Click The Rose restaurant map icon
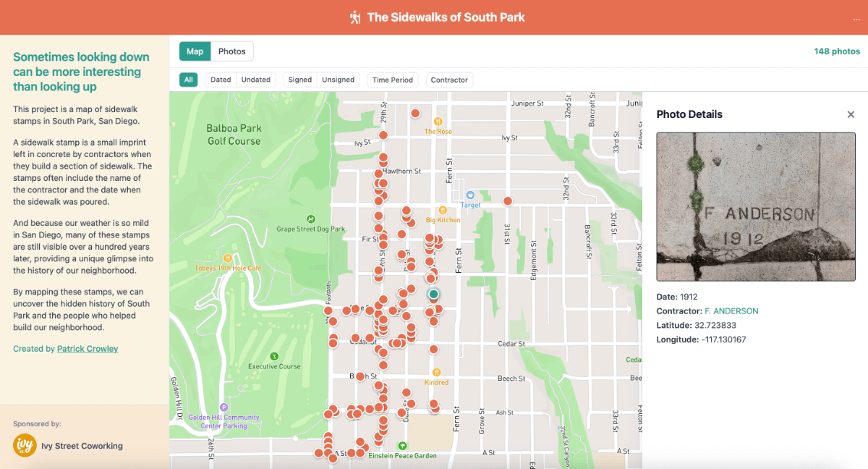Viewport: 868px width, 469px height. coord(438,122)
